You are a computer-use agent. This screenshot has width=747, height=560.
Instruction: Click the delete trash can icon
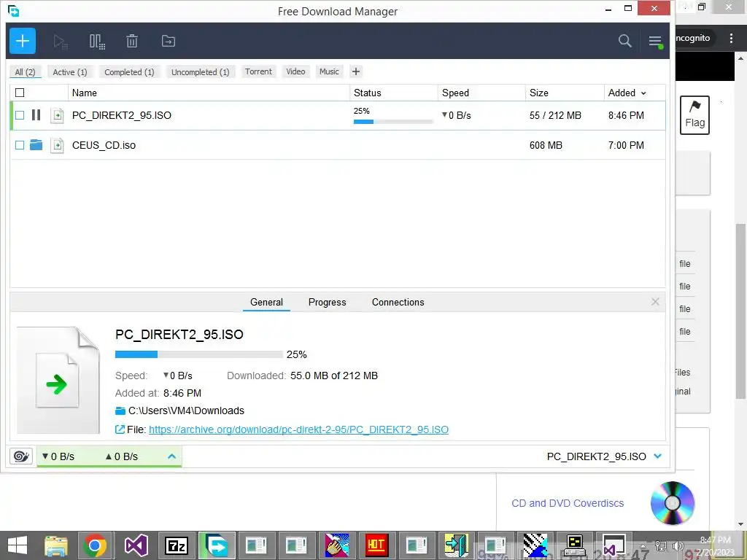(132, 42)
